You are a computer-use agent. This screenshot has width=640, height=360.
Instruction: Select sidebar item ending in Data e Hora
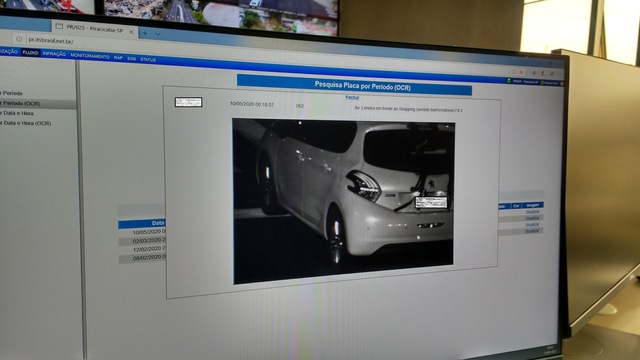point(17,113)
